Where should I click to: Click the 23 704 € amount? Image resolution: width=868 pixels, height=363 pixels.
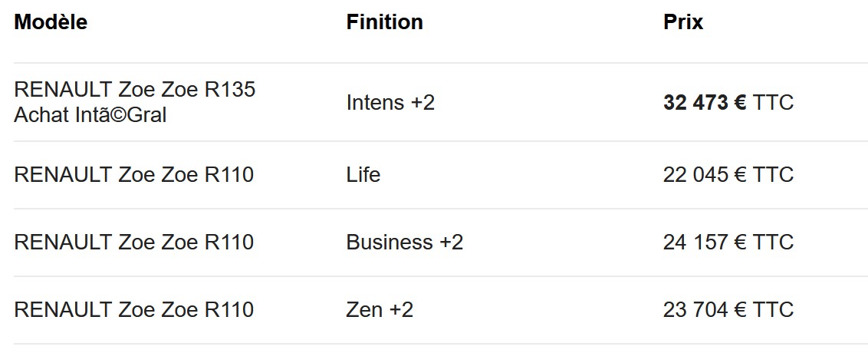[x=704, y=310]
